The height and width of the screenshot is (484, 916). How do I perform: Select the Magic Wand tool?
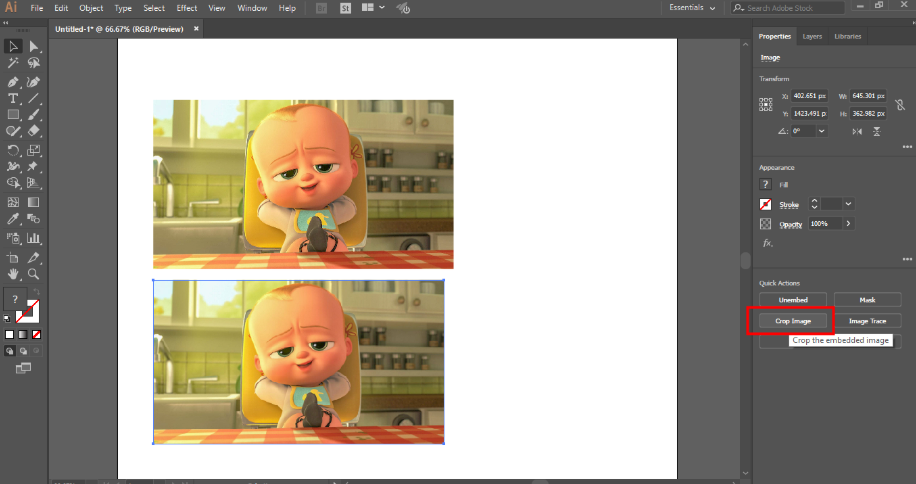point(13,63)
